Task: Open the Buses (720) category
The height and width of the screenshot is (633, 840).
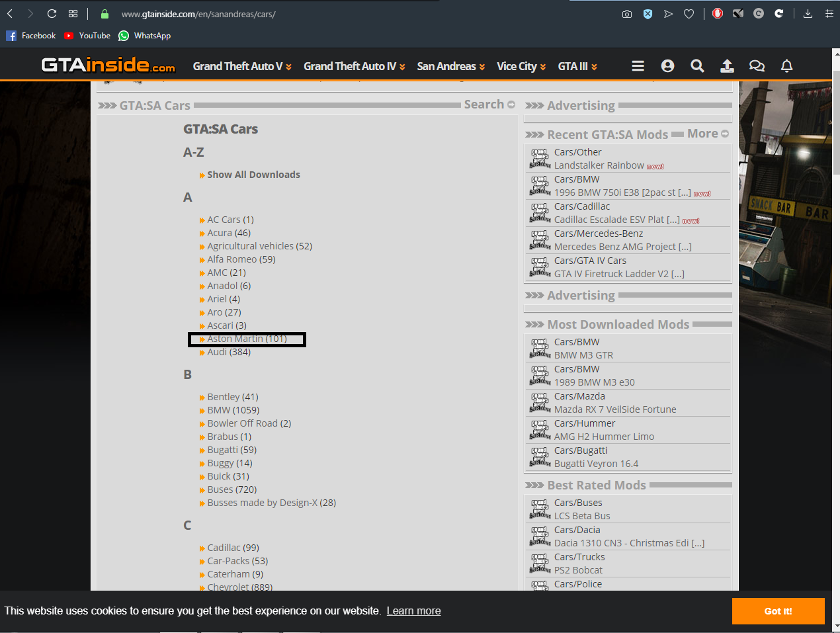Action: pos(232,489)
